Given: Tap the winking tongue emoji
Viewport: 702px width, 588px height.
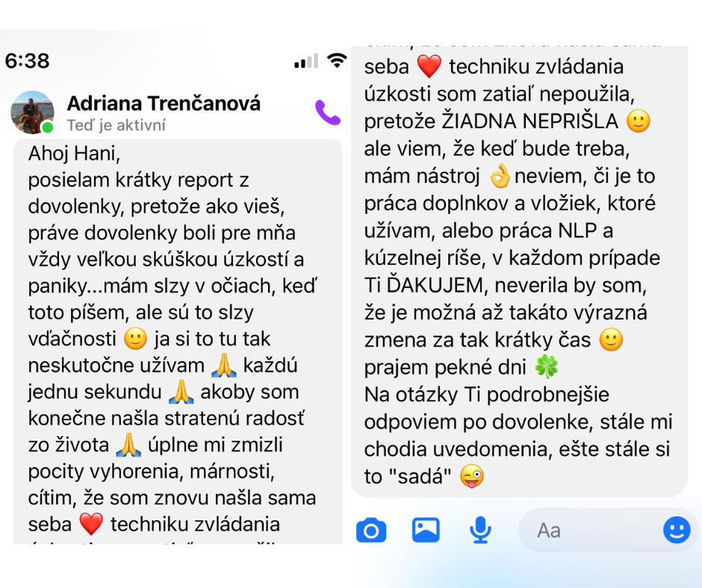Looking at the screenshot, I should pos(472,476).
